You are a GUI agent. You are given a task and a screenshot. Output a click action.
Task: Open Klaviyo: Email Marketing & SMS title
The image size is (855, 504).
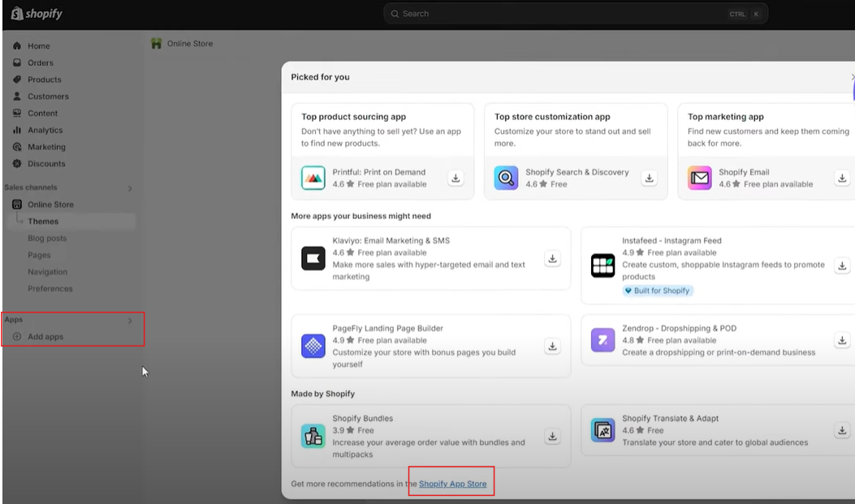point(391,241)
